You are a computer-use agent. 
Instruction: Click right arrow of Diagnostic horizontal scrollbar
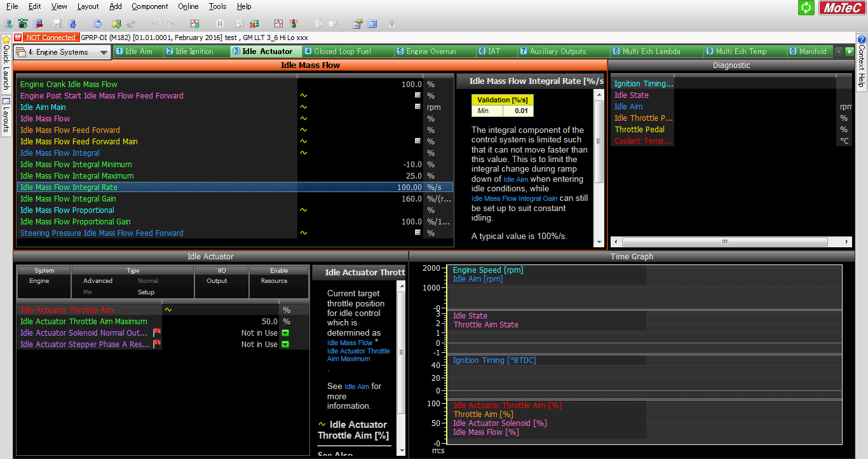tap(848, 242)
